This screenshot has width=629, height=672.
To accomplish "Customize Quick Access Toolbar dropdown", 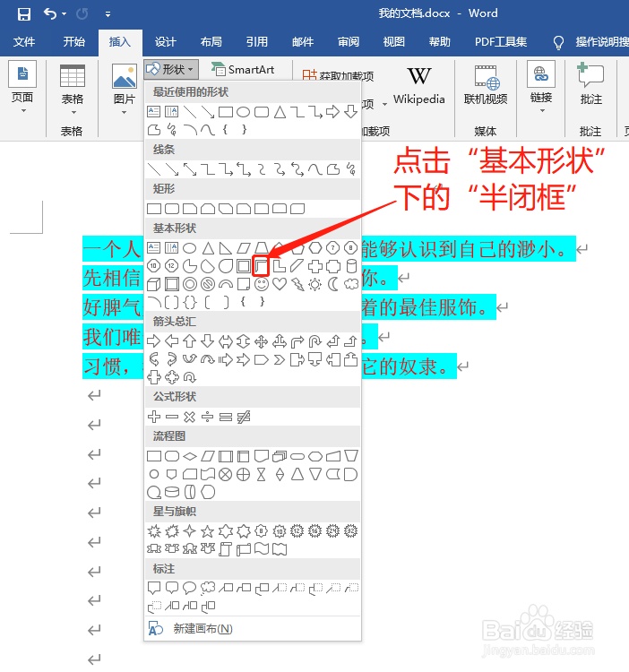I will pos(108,14).
